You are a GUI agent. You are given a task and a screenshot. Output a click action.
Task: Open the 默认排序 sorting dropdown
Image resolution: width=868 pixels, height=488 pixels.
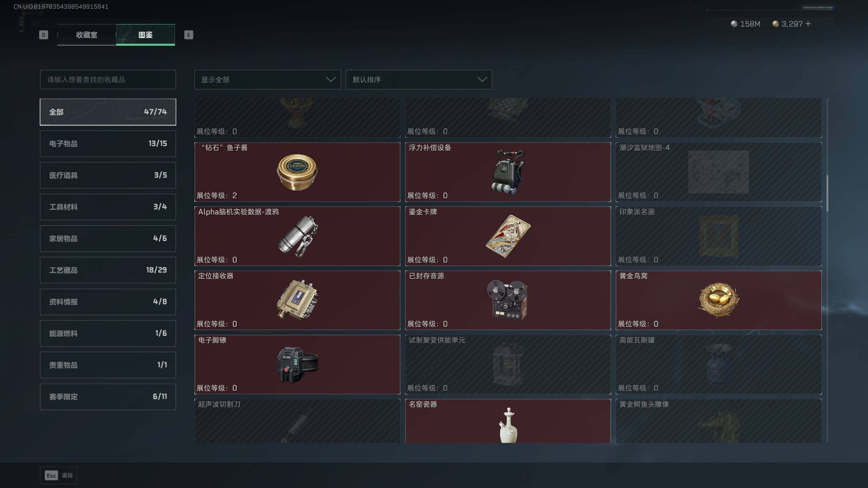click(x=419, y=80)
